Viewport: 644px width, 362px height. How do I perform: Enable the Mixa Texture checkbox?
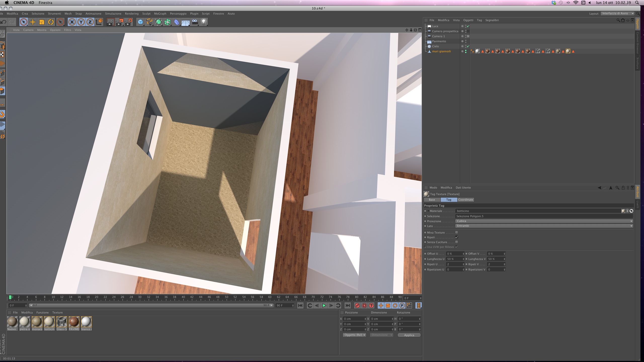tap(457, 233)
